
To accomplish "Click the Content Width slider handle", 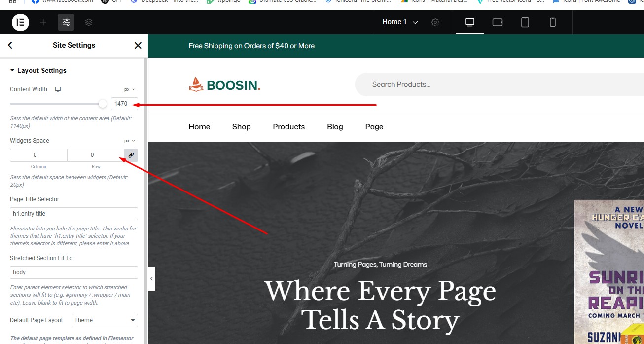I will [103, 104].
